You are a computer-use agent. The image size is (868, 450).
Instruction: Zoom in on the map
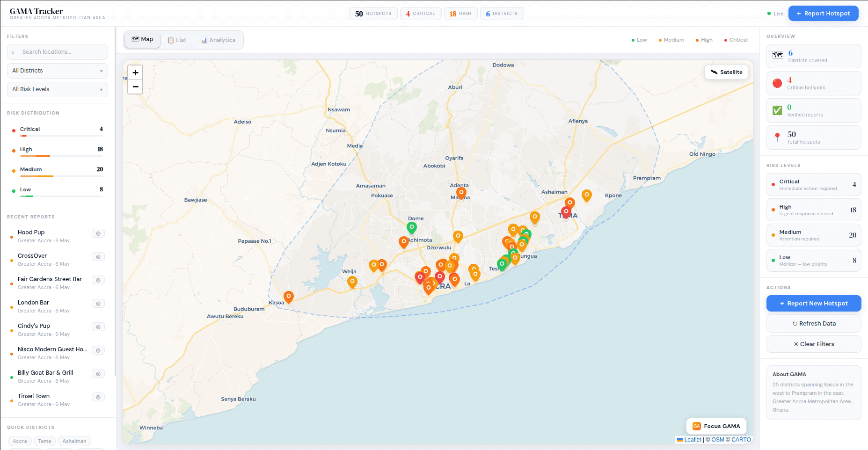(135, 73)
